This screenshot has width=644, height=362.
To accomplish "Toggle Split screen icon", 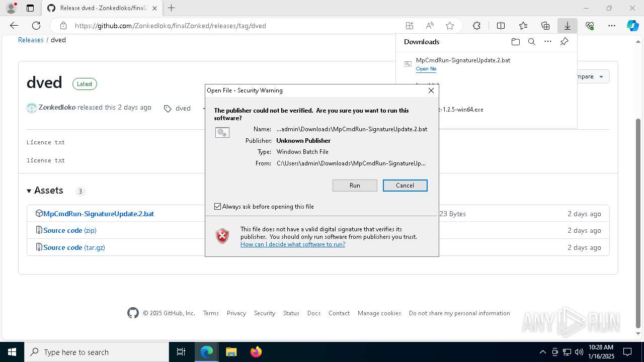I will pyautogui.click(x=501, y=26).
